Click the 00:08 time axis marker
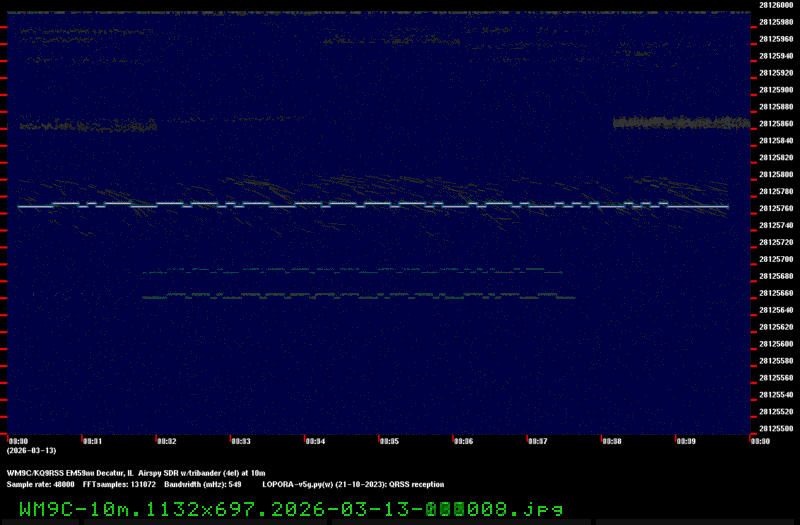 pos(611,440)
